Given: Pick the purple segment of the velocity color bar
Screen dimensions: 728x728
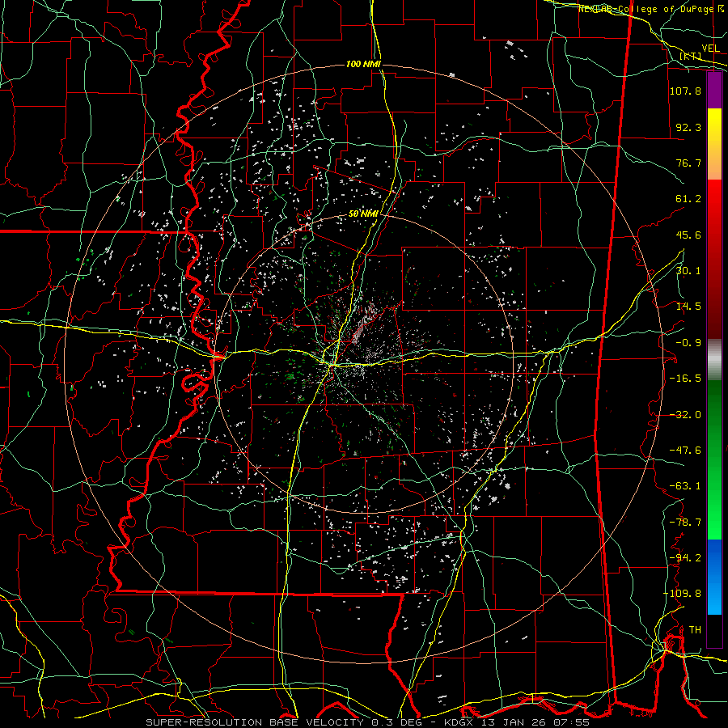Looking at the screenshot, I should (x=714, y=91).
